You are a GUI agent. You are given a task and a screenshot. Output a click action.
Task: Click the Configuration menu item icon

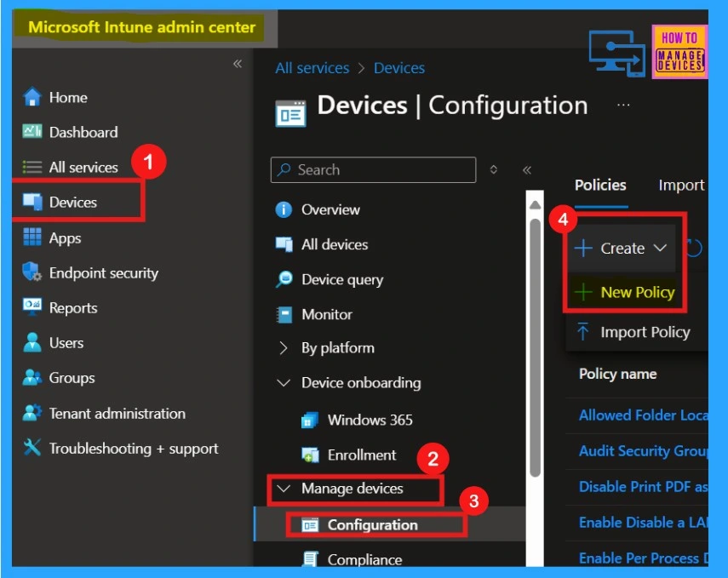(x=310, y=525)
